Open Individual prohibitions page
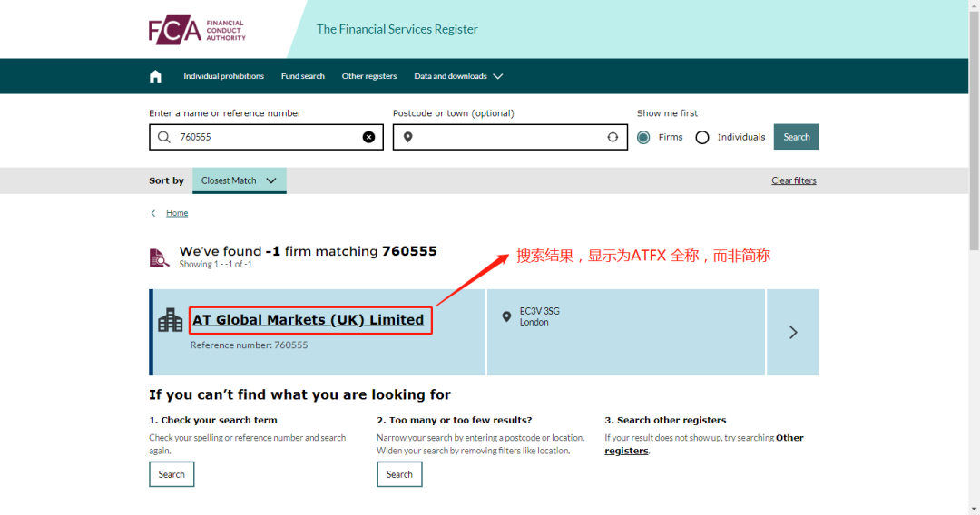The width and height of the screenshot is (980, 515). pos(223,76)
